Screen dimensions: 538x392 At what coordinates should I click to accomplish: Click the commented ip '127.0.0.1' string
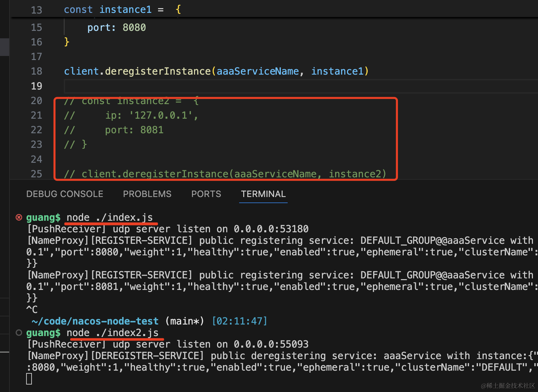161,115
